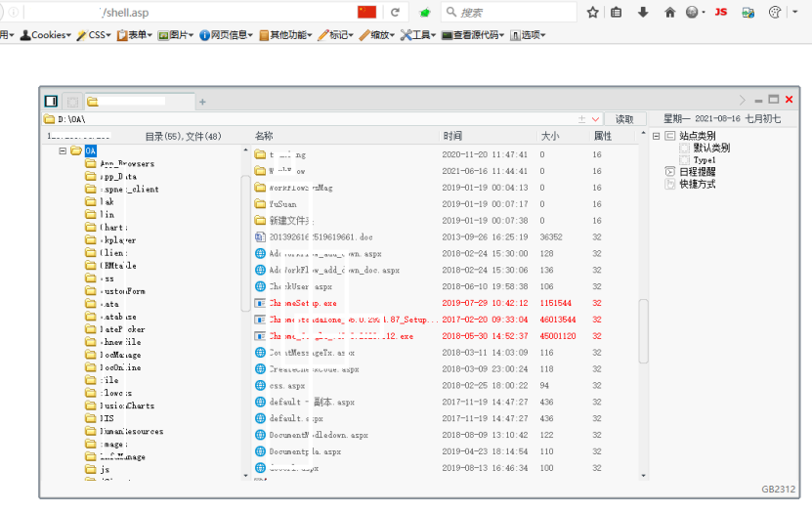Viewport: 812px width, 513px height.
Task: Click the globe icon for CheckUser.aspx
Action: point(260,286)
